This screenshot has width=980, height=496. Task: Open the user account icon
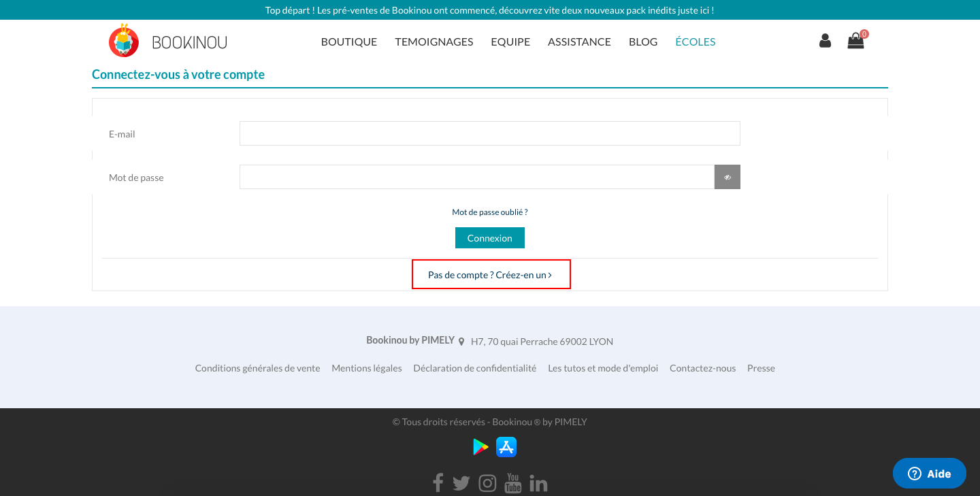(825, 41)
